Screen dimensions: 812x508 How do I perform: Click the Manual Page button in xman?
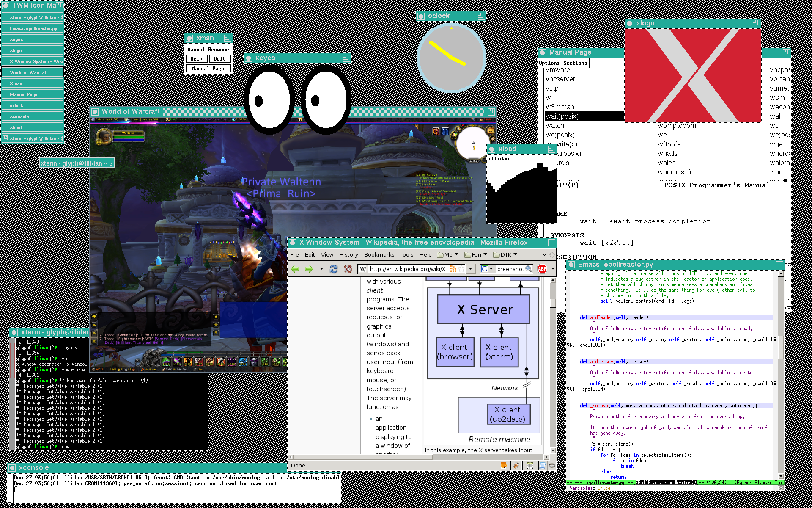click(208, 69)
